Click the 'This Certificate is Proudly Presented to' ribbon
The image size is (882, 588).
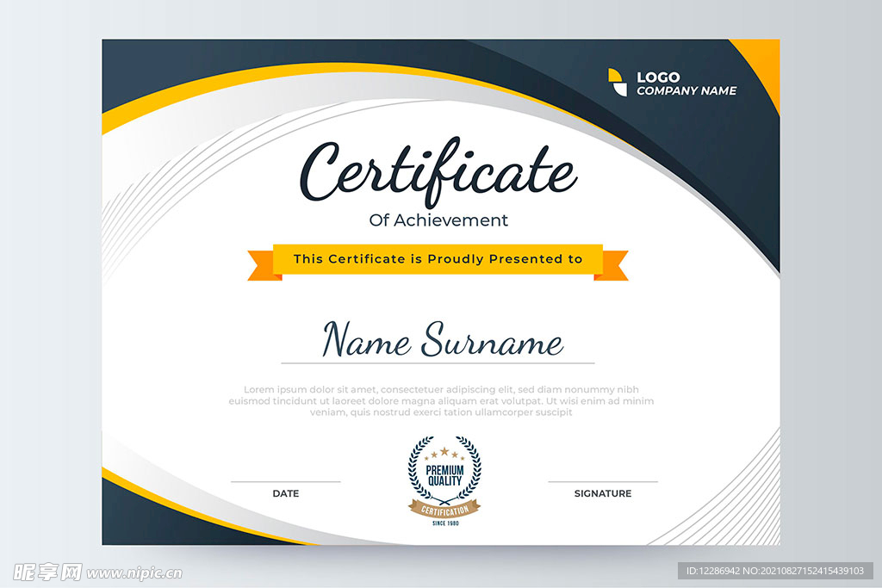coord(438,261)
